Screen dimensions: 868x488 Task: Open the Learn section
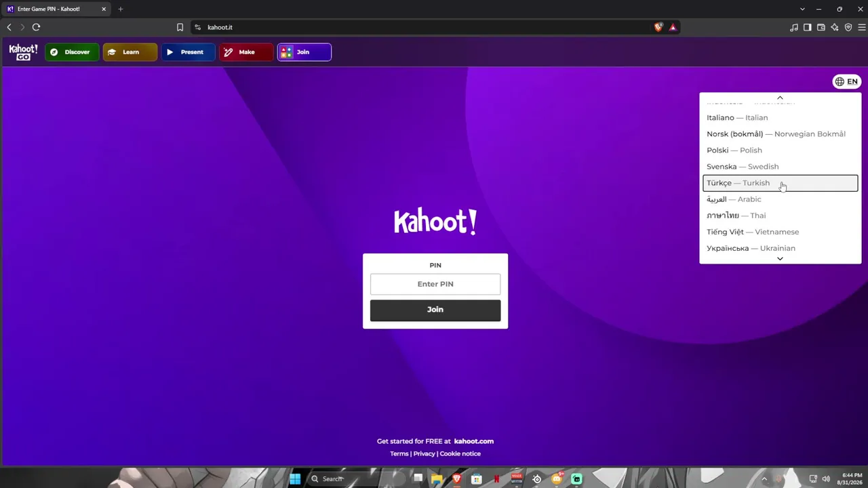[130, 52]
